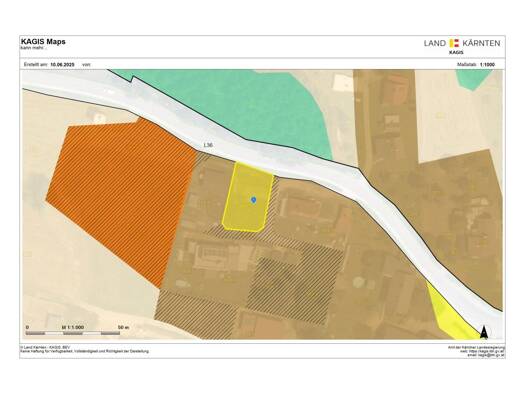Select the yellow highlighted parcel
The height and width of the screenshot is (394, 525).
pyautogui.click(x=248, y=196)
